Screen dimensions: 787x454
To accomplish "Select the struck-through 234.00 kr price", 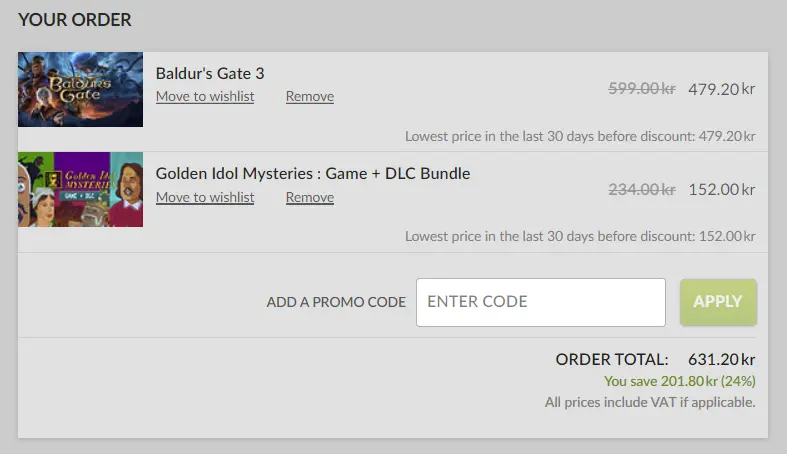I will pyautogui.click(x=642, y=190).
